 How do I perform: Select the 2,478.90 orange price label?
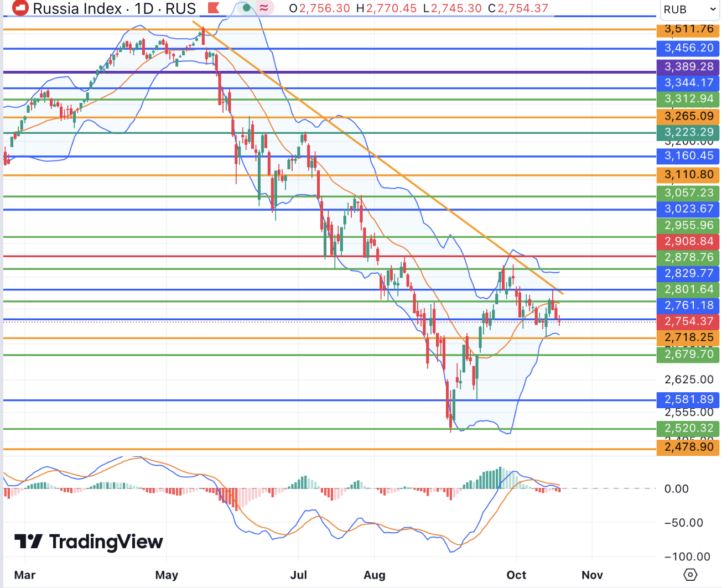click(x=688, y=447)
